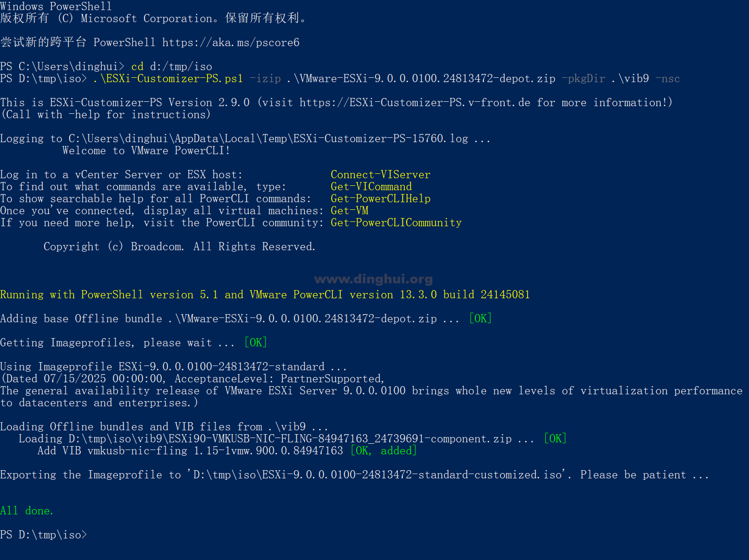The image size is (749, 560).
Task: Click the -pkgDir parameter in the command
Action: tap(583, 78)
